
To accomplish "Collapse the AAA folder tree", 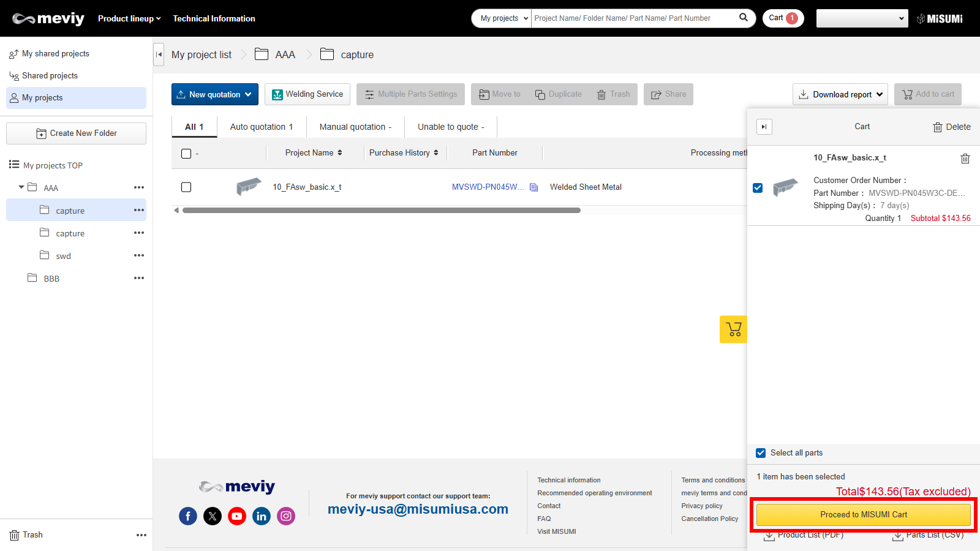I will (21, 187).
